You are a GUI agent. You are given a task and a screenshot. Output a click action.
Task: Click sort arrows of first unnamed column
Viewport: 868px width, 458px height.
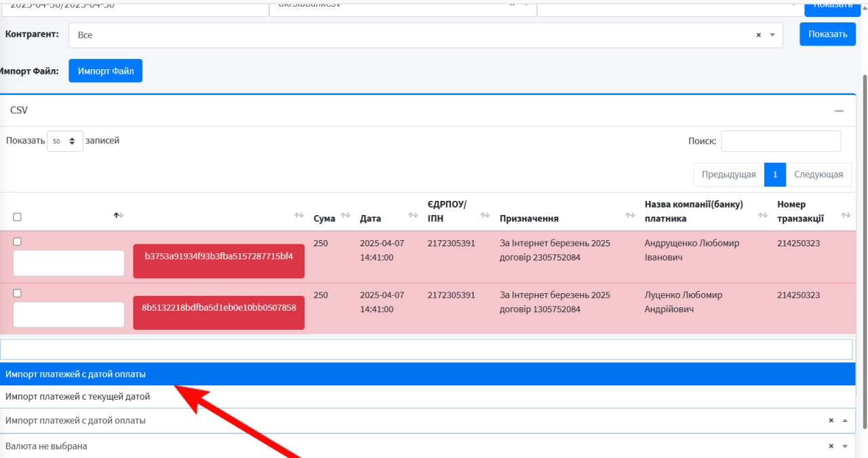(x=119, y=215)
